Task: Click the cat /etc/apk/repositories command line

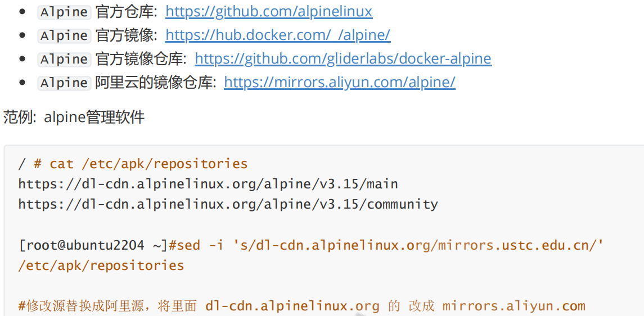Action: pyautogui.click(x=133, y=164)
